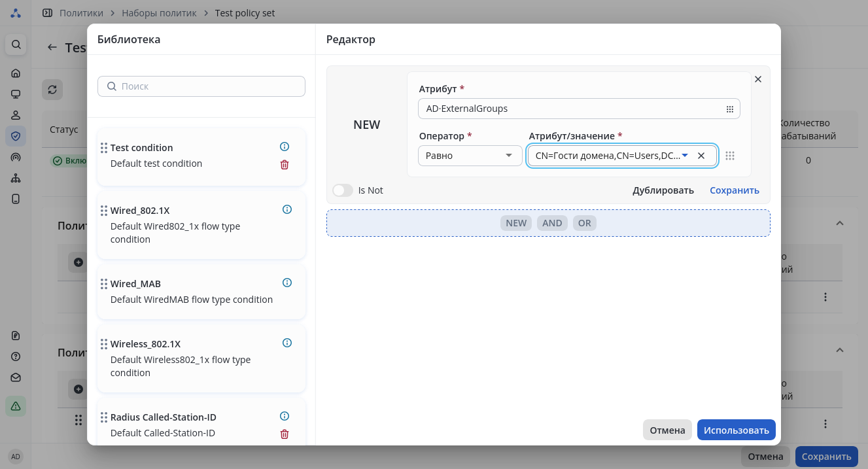
Task: Save condition with Сохранить link
Action: [735, 190]
